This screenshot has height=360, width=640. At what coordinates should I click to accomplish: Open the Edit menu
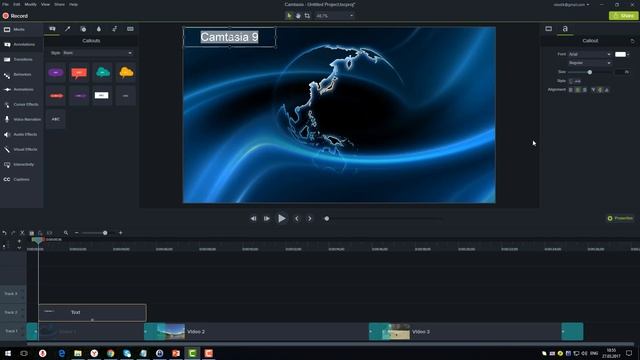click(17, 4)
